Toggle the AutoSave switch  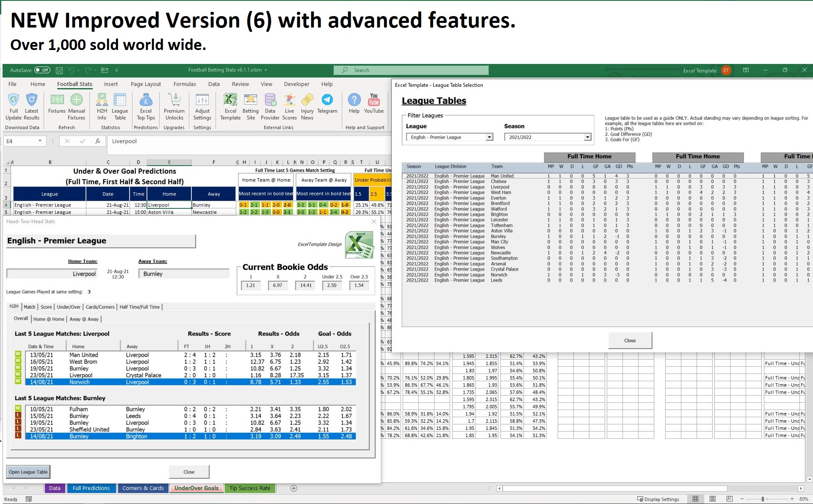42,70
